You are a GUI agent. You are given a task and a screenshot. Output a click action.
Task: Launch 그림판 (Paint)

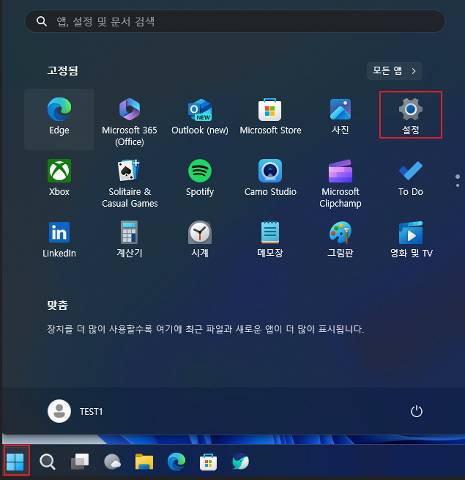[340, 239]
